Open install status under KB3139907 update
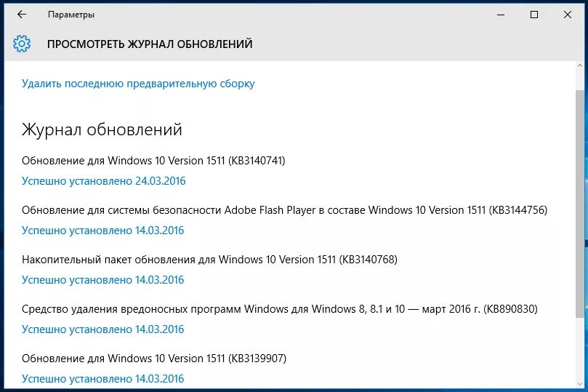This screenshot has height=392, width=588. click(102, 379)
